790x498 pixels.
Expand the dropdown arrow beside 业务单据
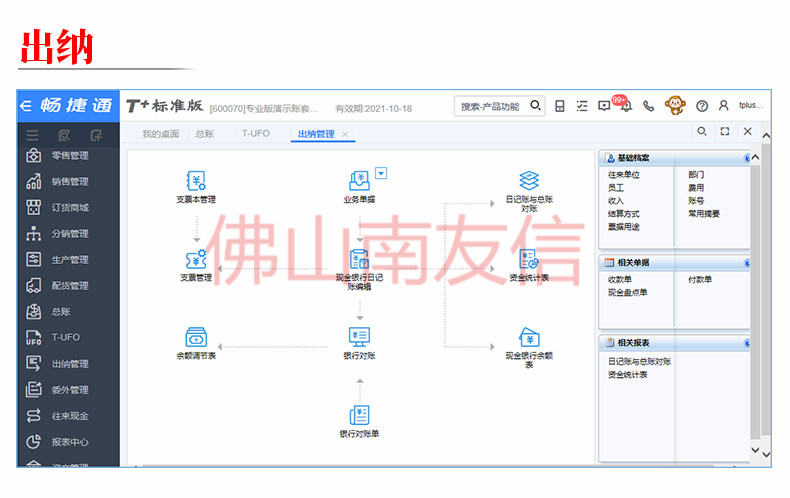[x=381, y=173]
